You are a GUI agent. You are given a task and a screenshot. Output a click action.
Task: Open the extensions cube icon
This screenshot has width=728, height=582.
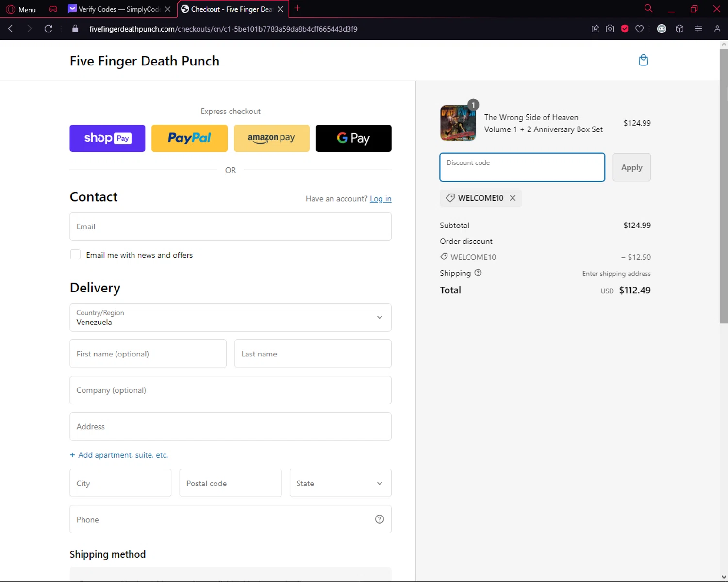click(x=679, y=29)
